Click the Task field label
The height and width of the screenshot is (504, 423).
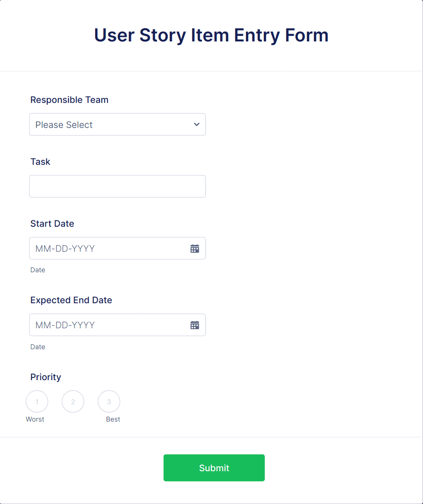(x=40, y=162)
